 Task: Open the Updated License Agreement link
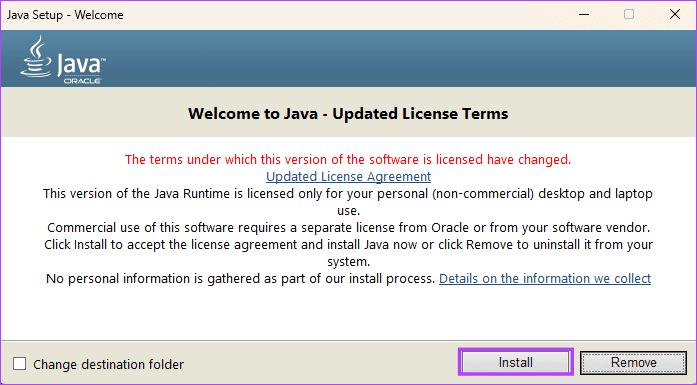[x=348, y=176]
